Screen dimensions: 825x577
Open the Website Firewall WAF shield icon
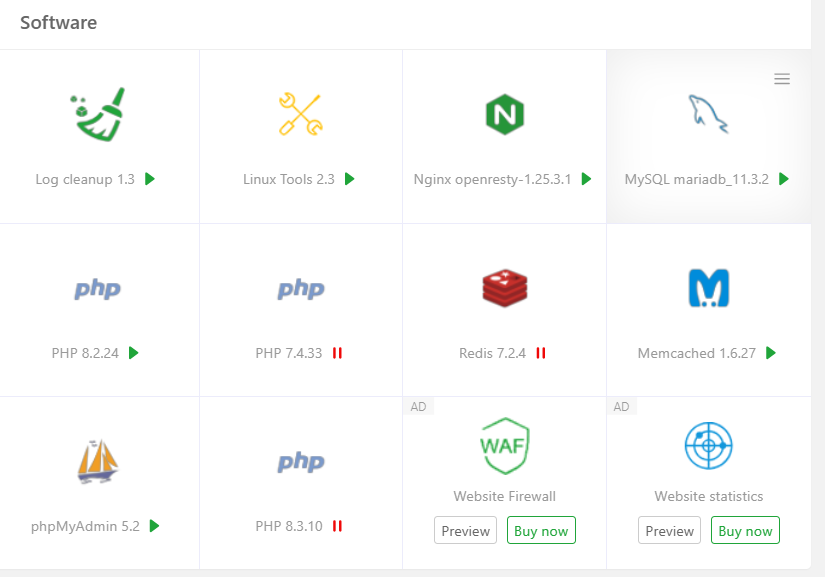coord(504,445)
